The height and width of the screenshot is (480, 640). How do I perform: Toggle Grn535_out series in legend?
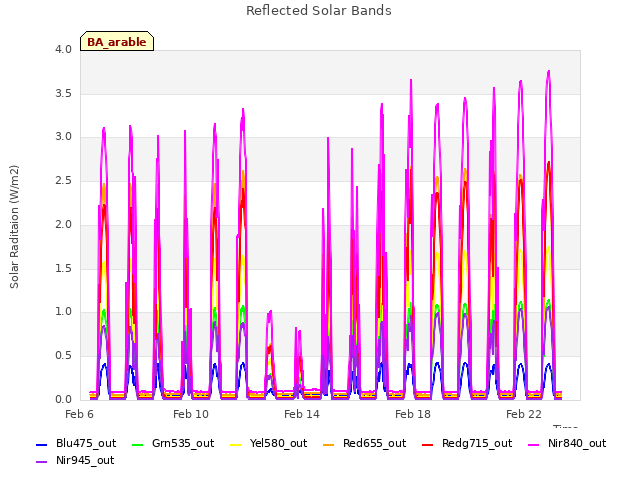coord(173,444)
